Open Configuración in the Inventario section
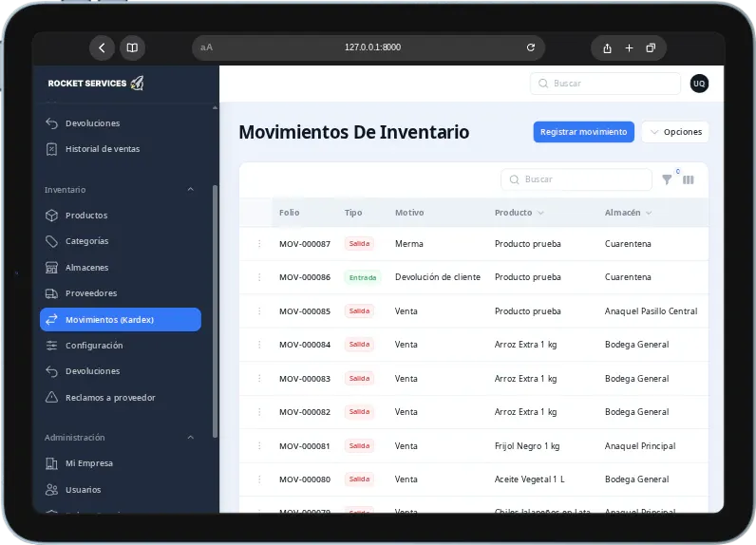This screenshot has width=756, height=545. pos(121,346)
